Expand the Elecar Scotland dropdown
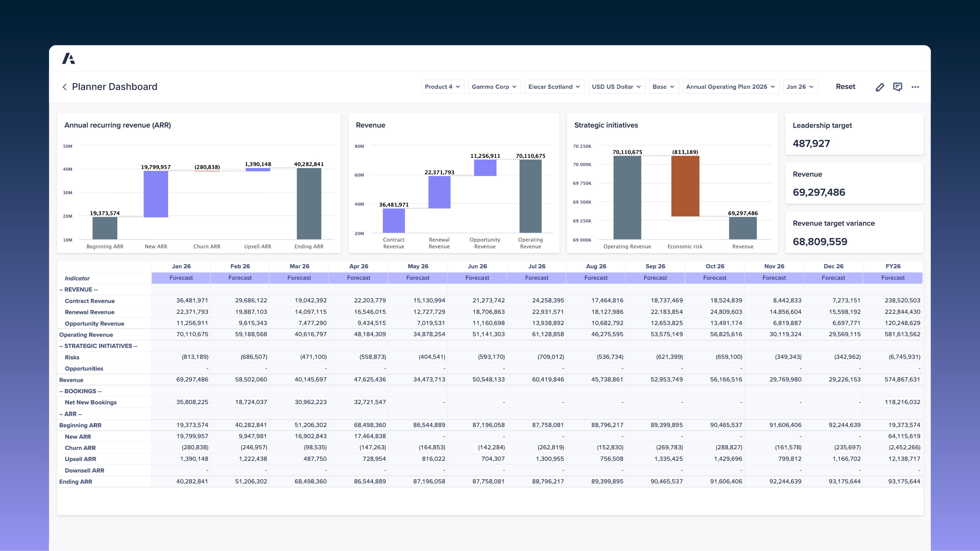 coord(554,87)
